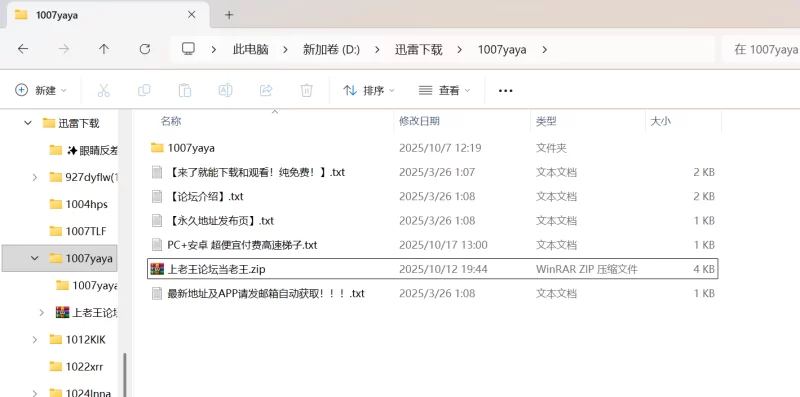Collapse the 1007yaya tree node
This screenshot has height=397, width=800.
coord(35,258)
